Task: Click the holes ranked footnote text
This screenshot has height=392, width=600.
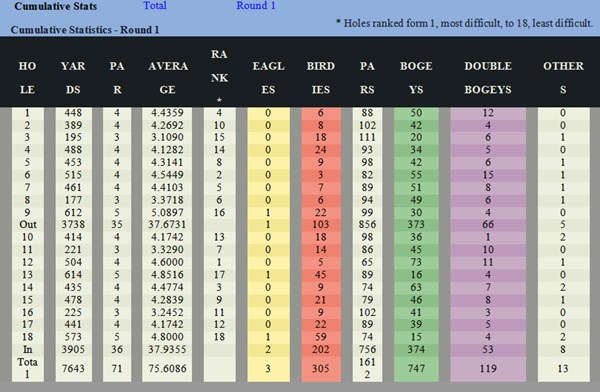Action: click(464, 23)
